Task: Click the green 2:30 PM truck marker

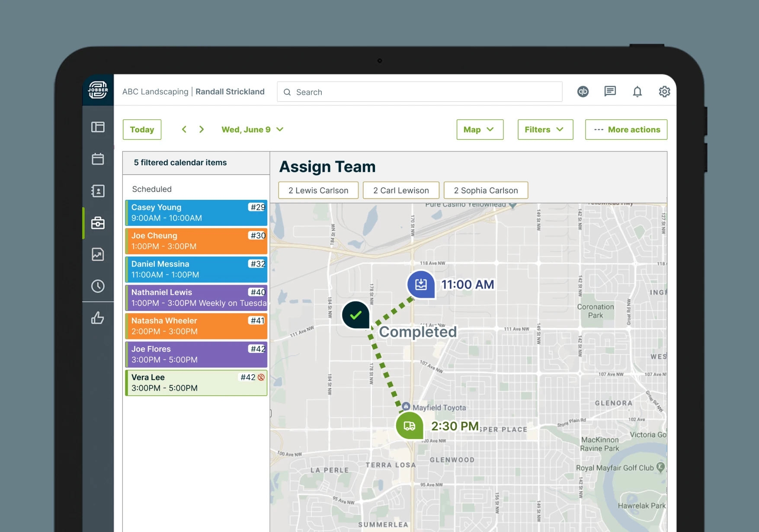Action: click(x=409, y=426)
